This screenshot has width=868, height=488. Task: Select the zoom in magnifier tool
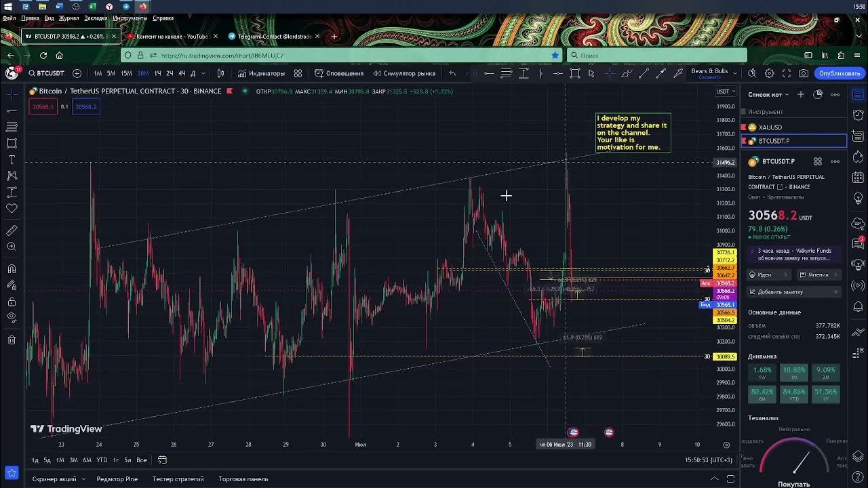point(12,247)
